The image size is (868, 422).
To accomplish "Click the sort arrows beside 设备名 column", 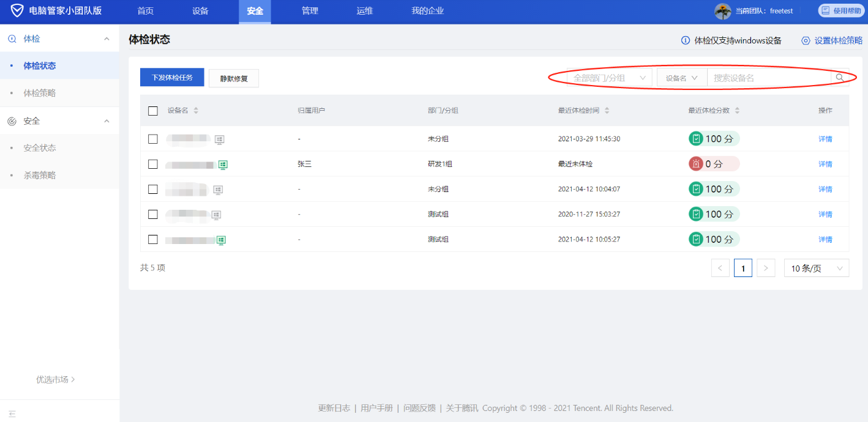I will 196,111.
